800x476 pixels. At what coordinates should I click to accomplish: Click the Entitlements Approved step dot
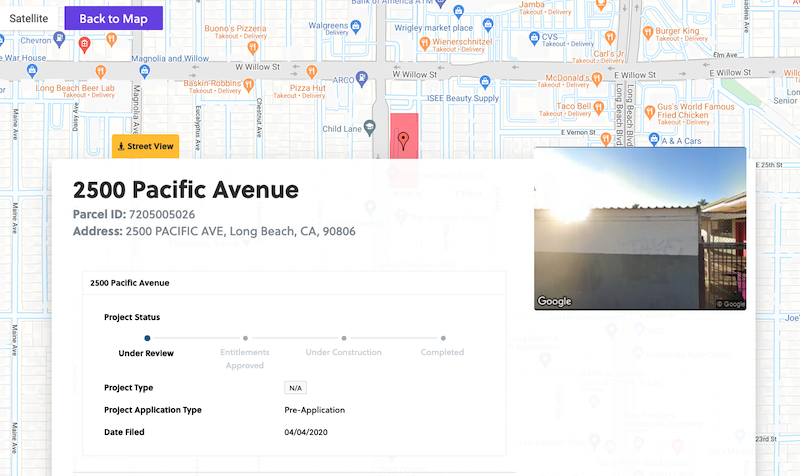click(245, 338)
